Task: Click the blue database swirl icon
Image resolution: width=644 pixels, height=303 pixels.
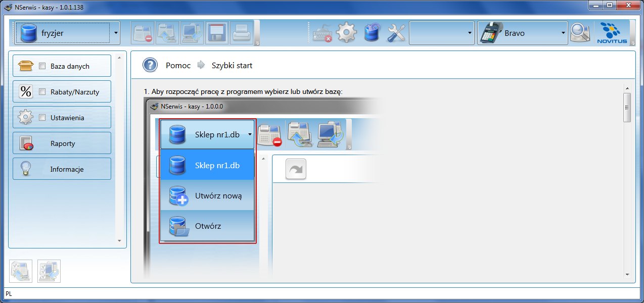Action: (372, 33)
